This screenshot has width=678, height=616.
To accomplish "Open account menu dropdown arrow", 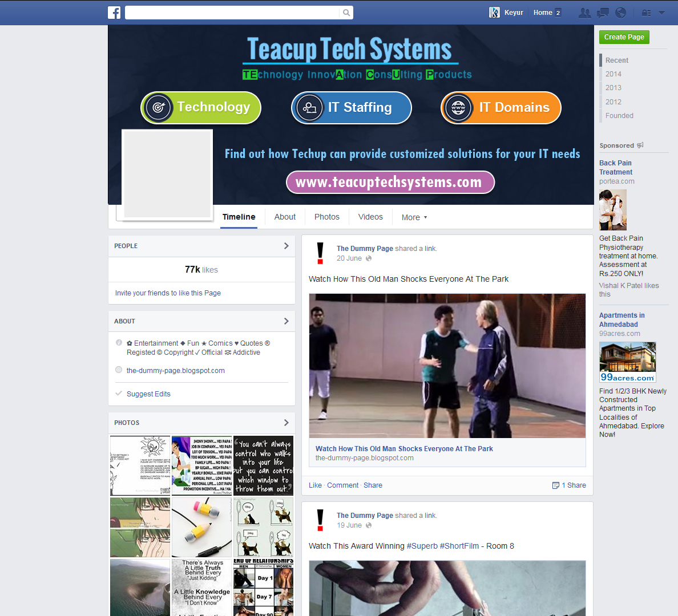I will [x=662, y=13].
